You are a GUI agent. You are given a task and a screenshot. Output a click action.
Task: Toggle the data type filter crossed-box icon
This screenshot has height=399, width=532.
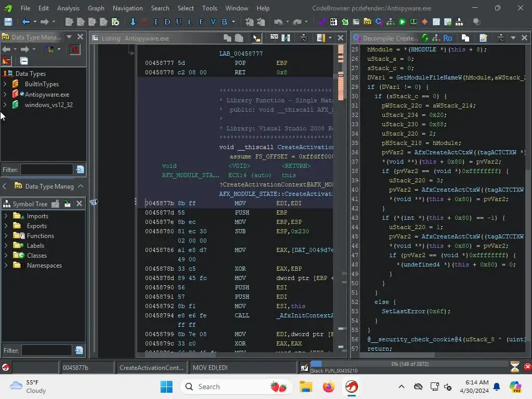(75, 50)
